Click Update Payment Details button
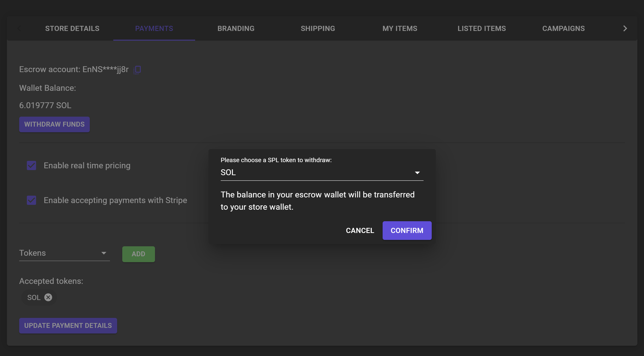The height and width of the screenshot is (356, 644). (68, 326)
